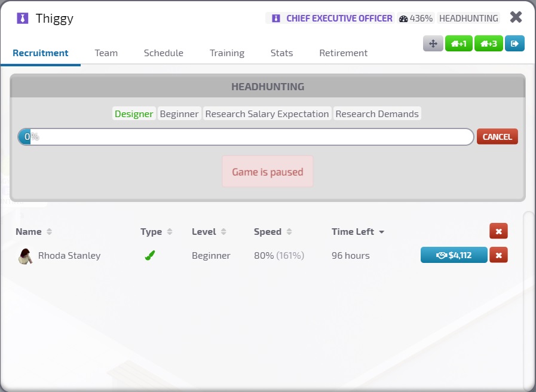
Task: Cancel the headhunting task
Action: (x=497, y=137)
